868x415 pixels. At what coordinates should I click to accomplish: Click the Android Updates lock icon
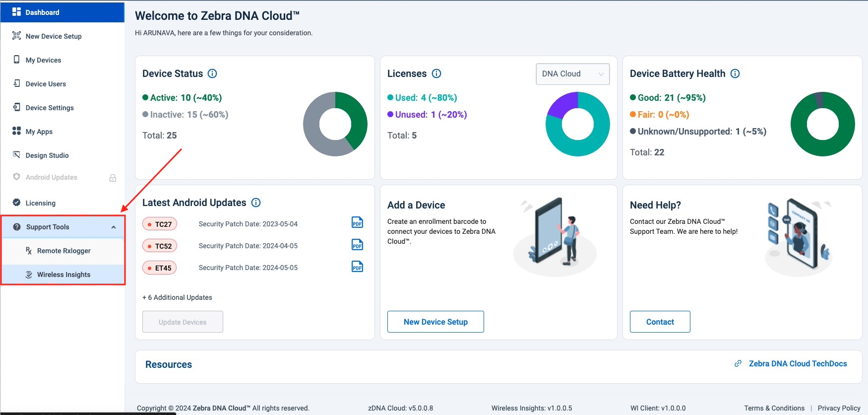tap(113, 178)
